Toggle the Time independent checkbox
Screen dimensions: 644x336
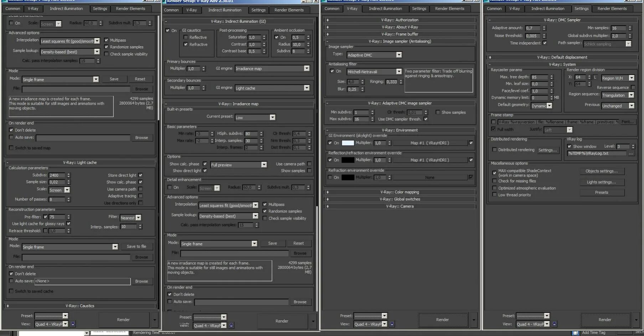pyautogui.click(x=545, y=43)
